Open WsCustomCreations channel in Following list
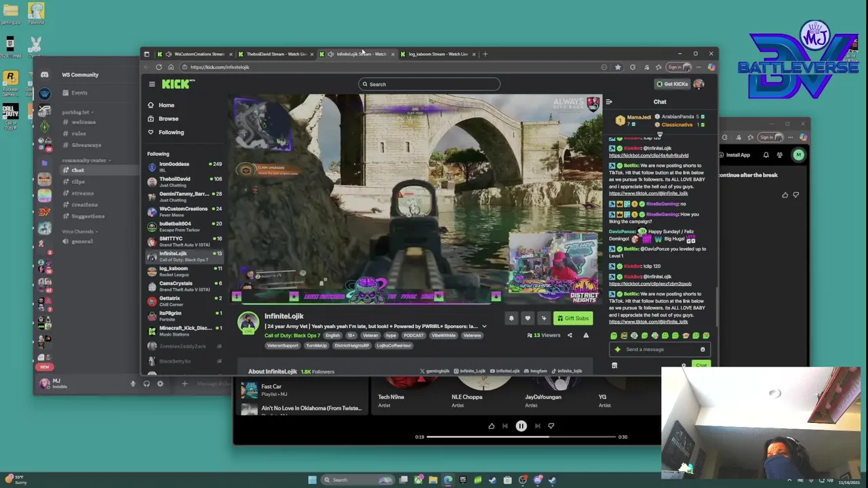The width and height of the screenshot is (868, 488). click(x=184, y=211)
